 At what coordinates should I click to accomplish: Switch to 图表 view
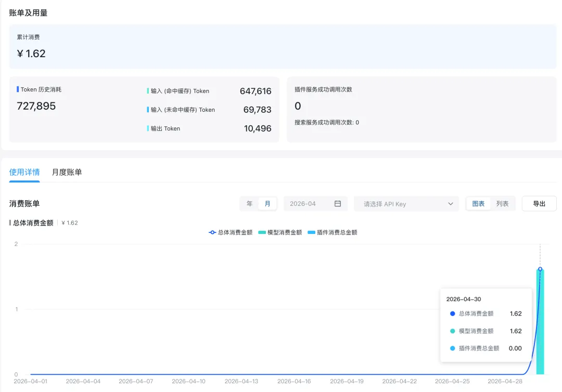pos(478,204)
